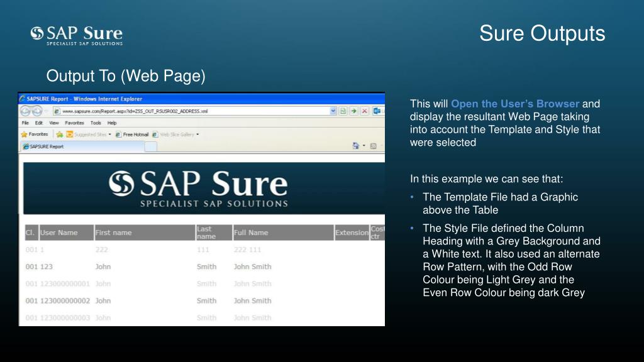This screenshot has height=362, width=644.
Task: Click the Internet Explorer title bar icon
Action: coord(23,99)
